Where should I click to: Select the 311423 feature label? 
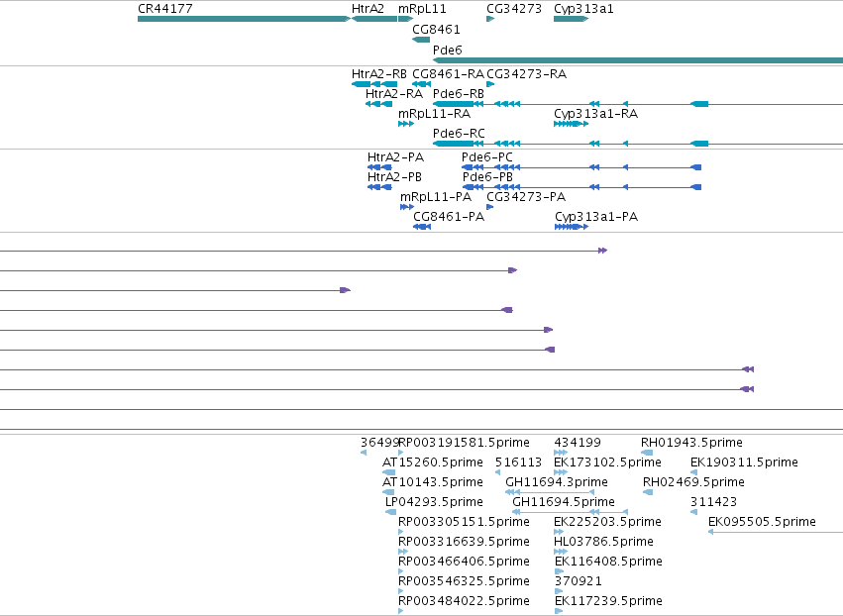pos(713,502)
